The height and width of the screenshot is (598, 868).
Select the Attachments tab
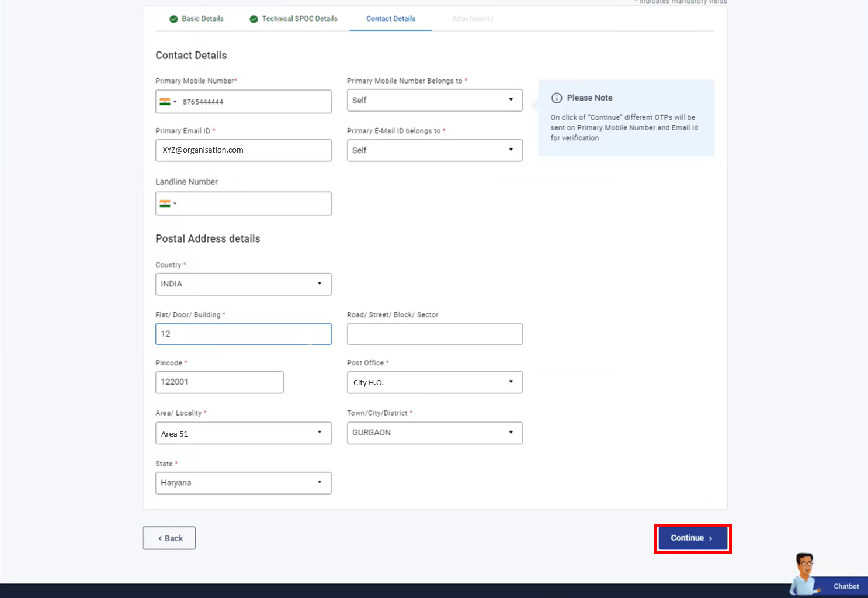473,19
